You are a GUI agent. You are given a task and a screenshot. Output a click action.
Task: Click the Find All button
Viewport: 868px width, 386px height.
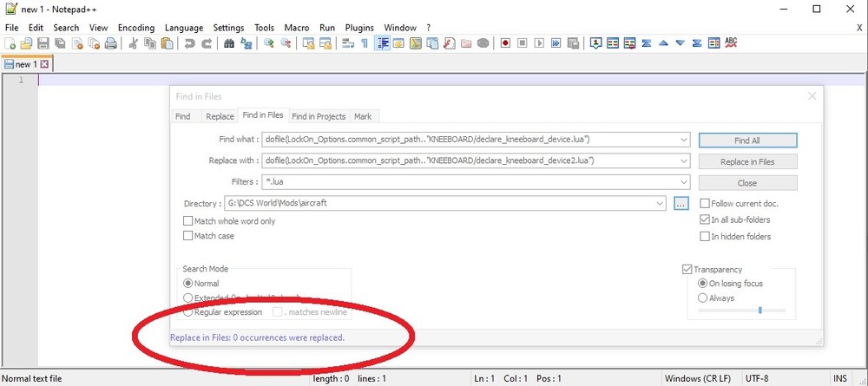coord(748,141)
